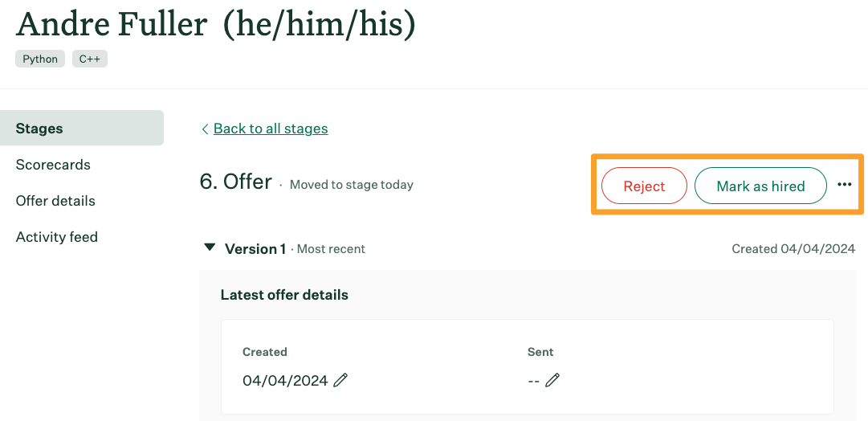The image size is (868, 421).
Task: Edit the offer Created date pencil icon
Action: [340, 380]
